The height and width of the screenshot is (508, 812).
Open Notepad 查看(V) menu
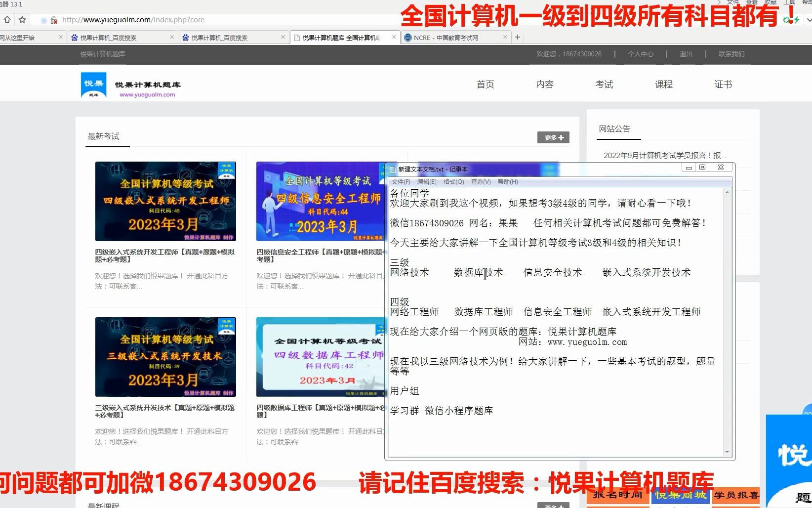481,182
